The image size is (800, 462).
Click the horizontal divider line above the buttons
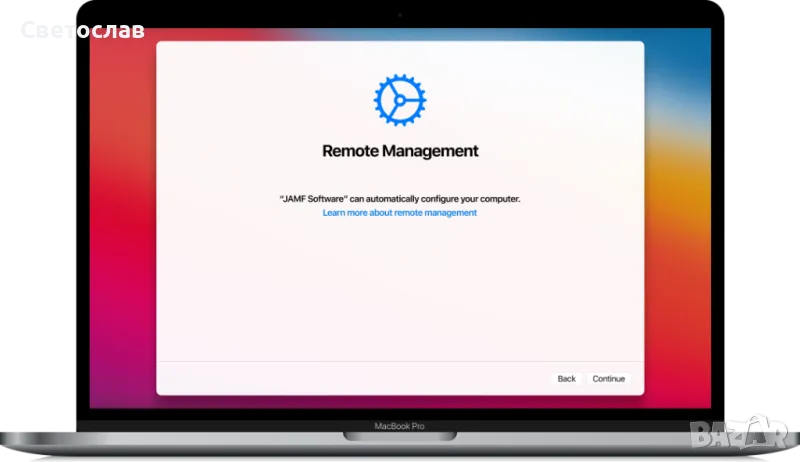point(400,361)
